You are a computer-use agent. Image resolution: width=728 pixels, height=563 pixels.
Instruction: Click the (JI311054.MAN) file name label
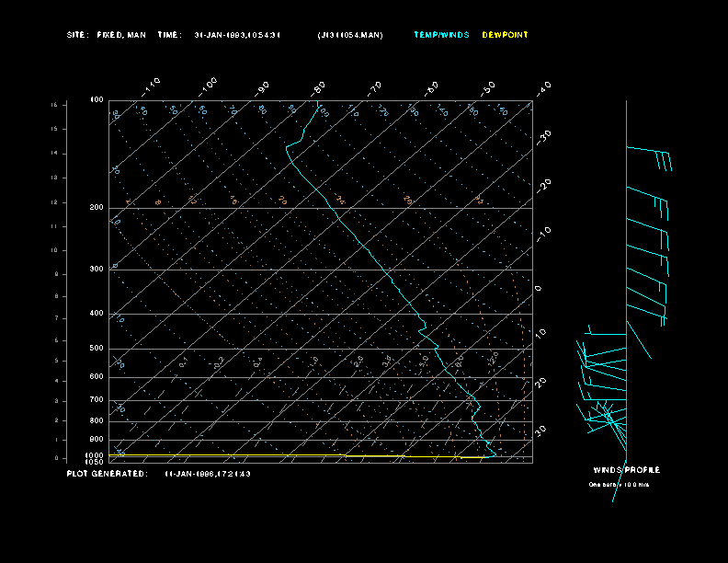coord(350,35)
